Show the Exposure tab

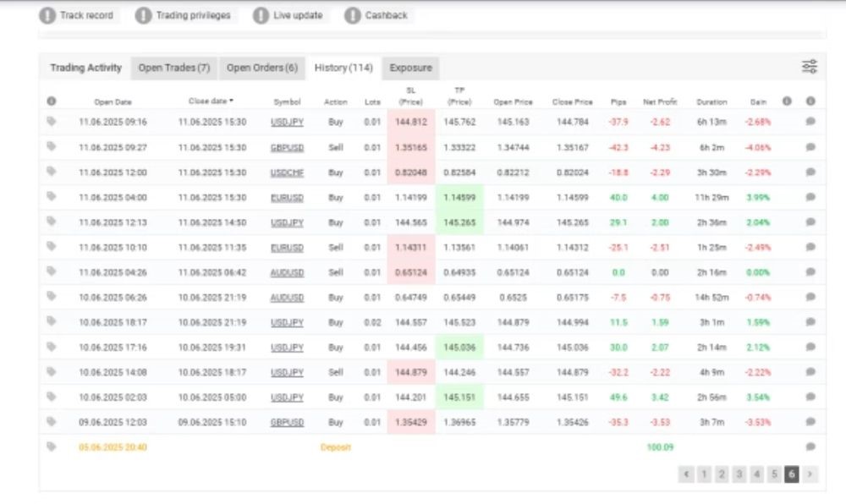[x=410, y=68]
